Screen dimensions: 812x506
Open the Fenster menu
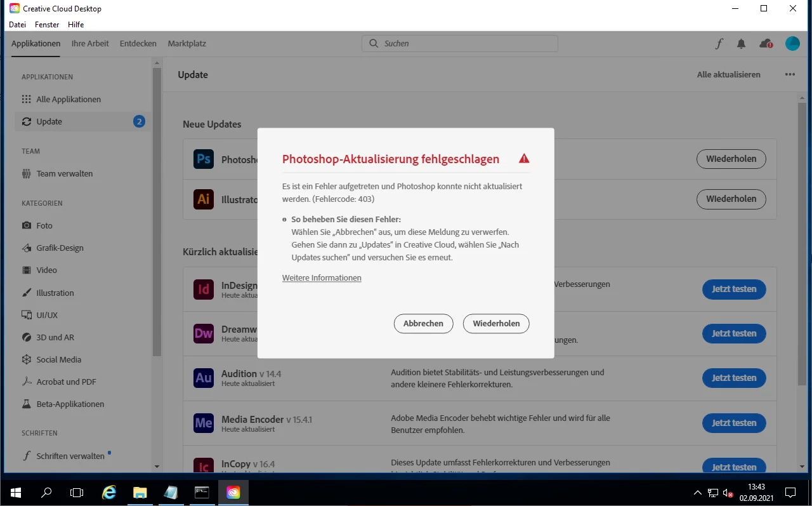coord(47,25)
